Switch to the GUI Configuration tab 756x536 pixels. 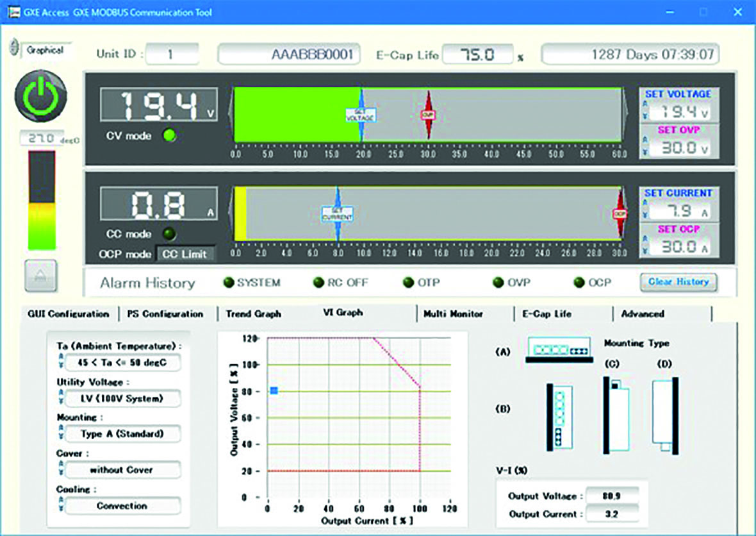coord(69,314)
